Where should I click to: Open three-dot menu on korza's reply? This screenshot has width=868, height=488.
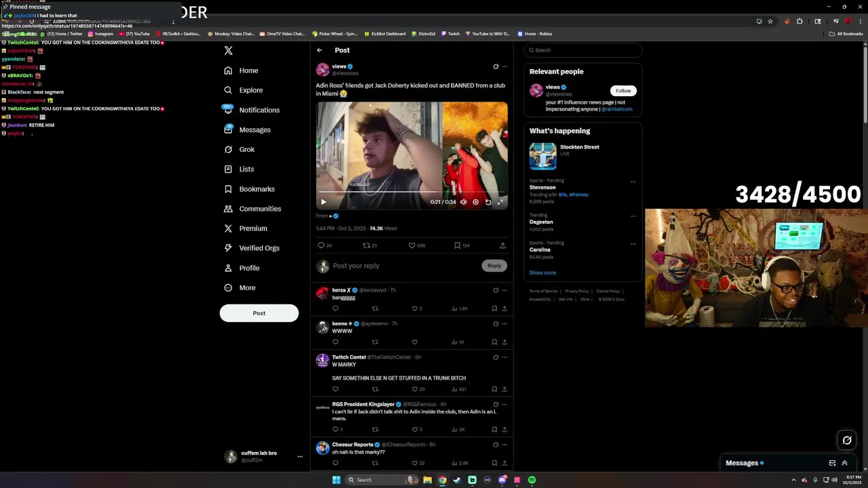tap(505, 290)
